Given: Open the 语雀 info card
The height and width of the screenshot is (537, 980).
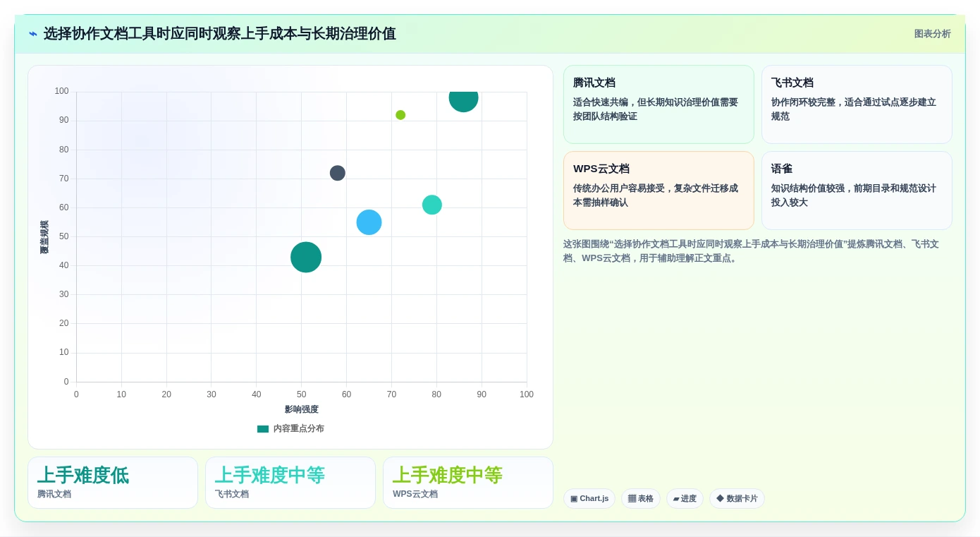Looking at the screenshot, I should pos(857,191).
